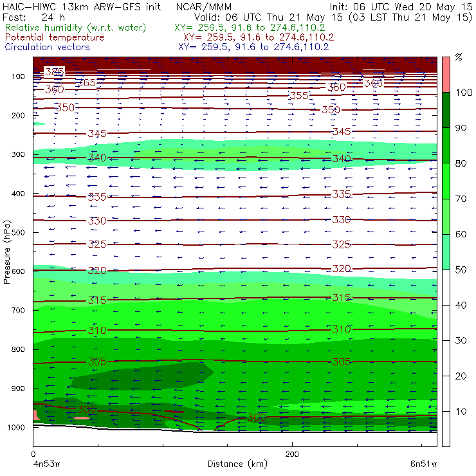Click the pink above-100% colorbar segment

point(446,75)
